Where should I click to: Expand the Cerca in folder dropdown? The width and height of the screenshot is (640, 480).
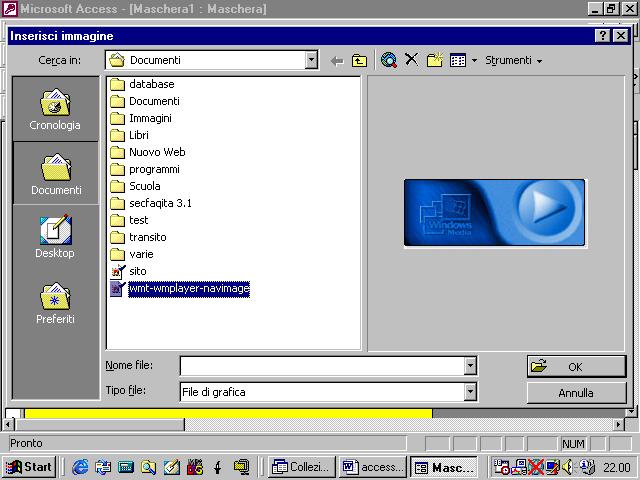[311, 60]
